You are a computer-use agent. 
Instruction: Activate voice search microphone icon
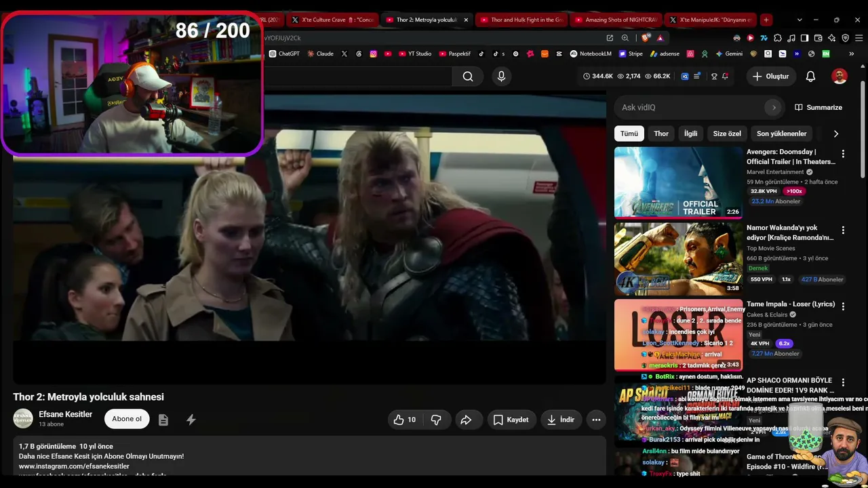click(501, 77)
